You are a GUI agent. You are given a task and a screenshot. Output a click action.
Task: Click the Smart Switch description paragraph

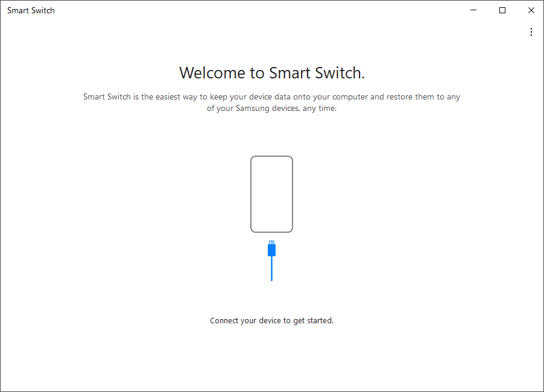coord(271,103)
